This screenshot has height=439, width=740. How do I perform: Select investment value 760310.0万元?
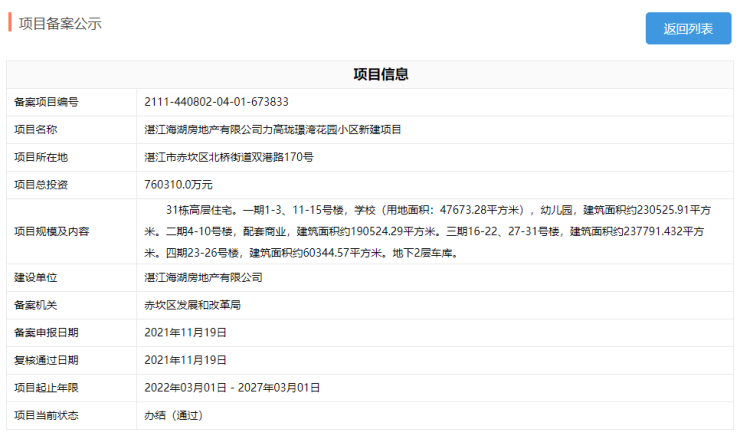(178, 185)
